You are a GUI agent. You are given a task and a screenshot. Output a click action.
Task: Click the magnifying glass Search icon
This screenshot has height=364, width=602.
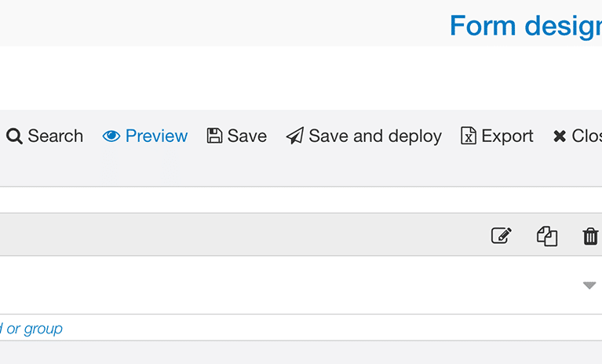pos(14,136)
